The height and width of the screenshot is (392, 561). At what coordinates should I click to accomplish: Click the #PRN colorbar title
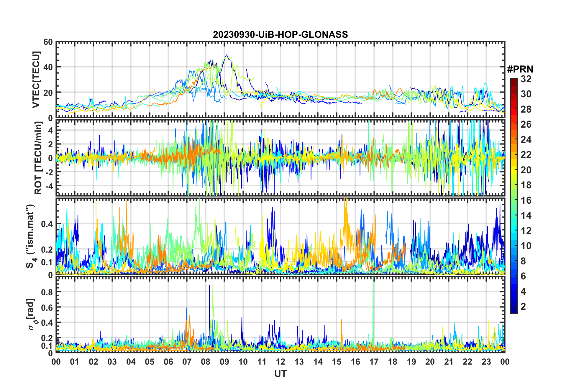click(520, 69)
